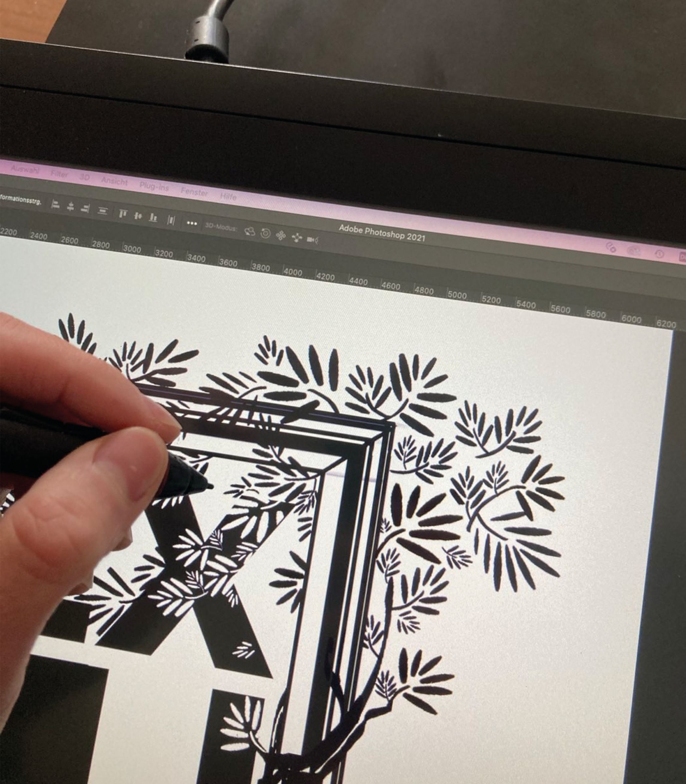Click align vertical centers icon
The image size is (686, 784).
(138, 216)
